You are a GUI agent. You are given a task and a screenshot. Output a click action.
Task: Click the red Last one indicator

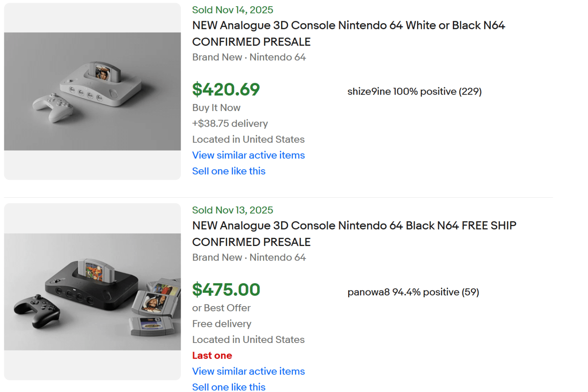tap(212, 356)
